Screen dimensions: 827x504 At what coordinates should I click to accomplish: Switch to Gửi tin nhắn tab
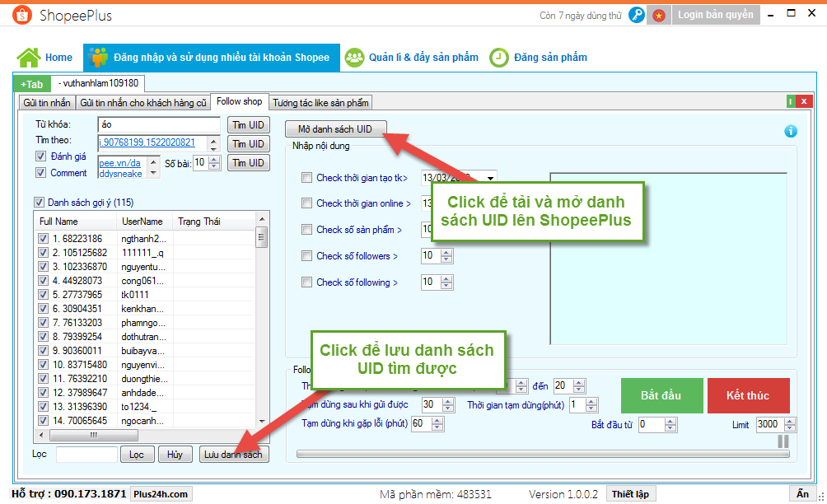pos(46,102)
